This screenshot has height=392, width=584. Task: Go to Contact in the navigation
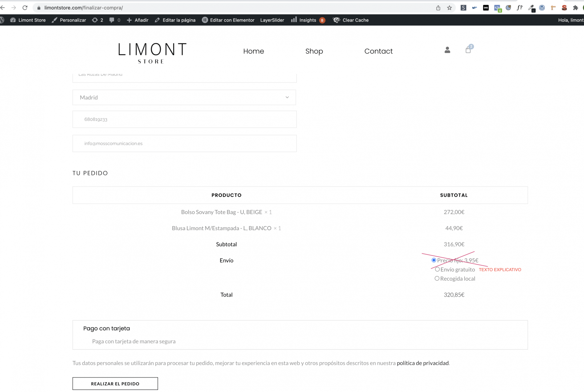pyautogui.click(x=378, y=51)
